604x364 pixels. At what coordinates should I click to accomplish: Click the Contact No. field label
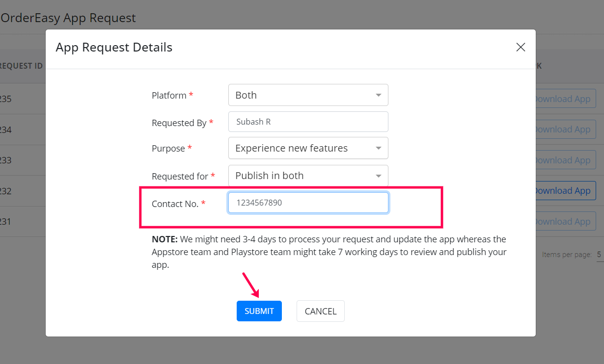click(x=175, y=204)
